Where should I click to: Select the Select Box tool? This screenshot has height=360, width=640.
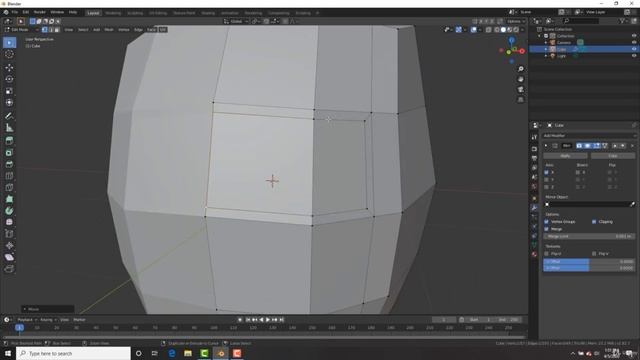click(9, 43)
